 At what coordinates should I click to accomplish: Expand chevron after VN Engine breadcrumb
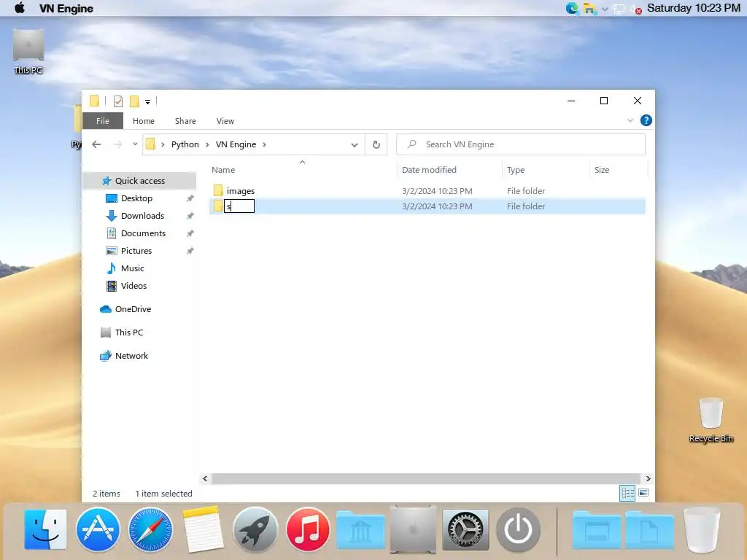(264, 144)
